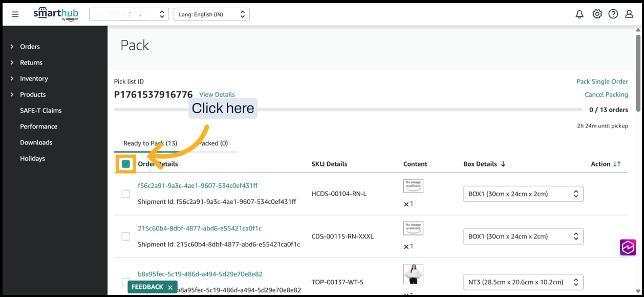Viewport: 644px width, 297px height.
Task: Check the box for order f56c2a91
Action: 126,194
